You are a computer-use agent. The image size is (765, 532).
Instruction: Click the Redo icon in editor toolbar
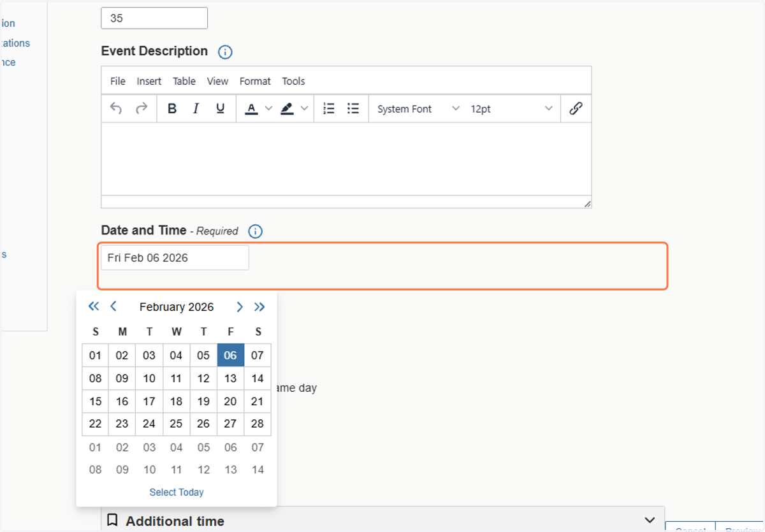coord(142,108)
